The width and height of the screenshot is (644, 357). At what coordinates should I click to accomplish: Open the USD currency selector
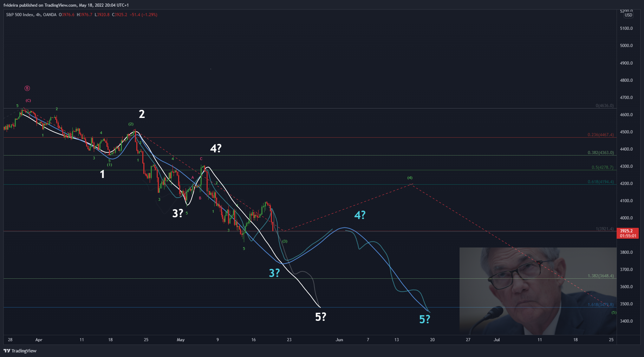628,15
